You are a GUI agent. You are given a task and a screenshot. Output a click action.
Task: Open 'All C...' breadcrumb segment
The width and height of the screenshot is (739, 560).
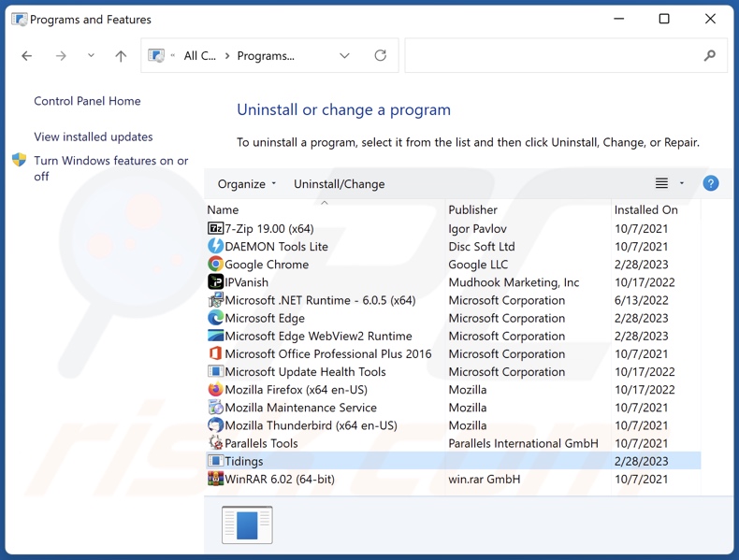point(200,55)
